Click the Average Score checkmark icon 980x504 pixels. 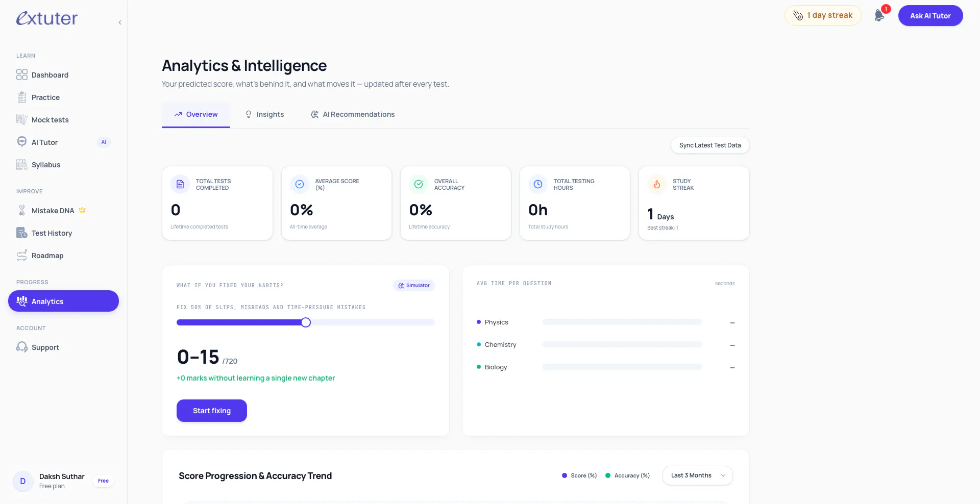[x=300, y=184]
